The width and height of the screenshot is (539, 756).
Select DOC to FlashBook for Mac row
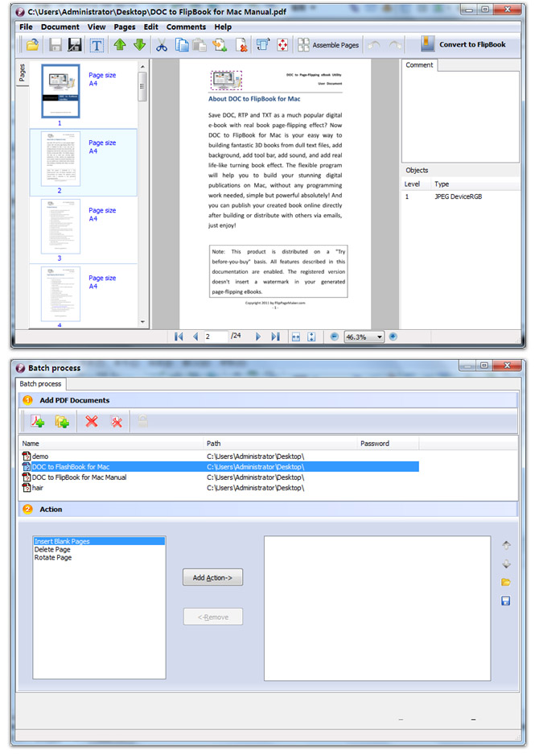coord(220,467)
